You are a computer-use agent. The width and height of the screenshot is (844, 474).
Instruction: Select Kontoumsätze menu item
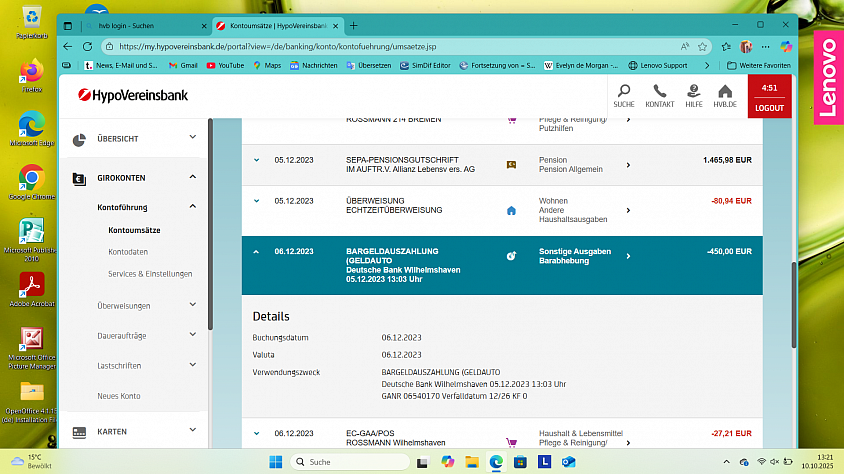pyautogui.click(x=134, y=230)
